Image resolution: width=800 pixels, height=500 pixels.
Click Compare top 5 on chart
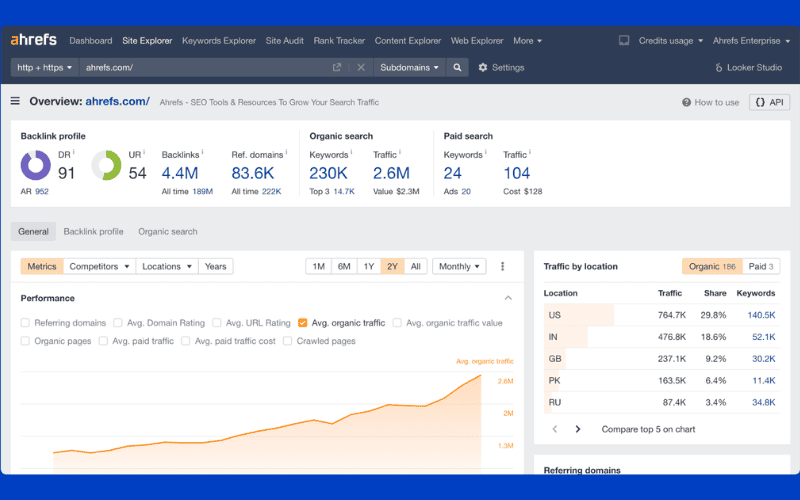(648, 429)
